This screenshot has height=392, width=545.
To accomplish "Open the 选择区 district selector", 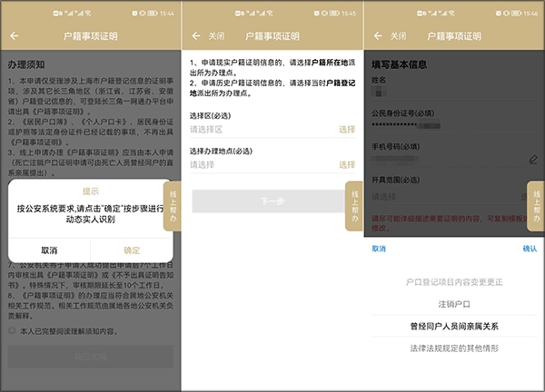I will [272, 130].
